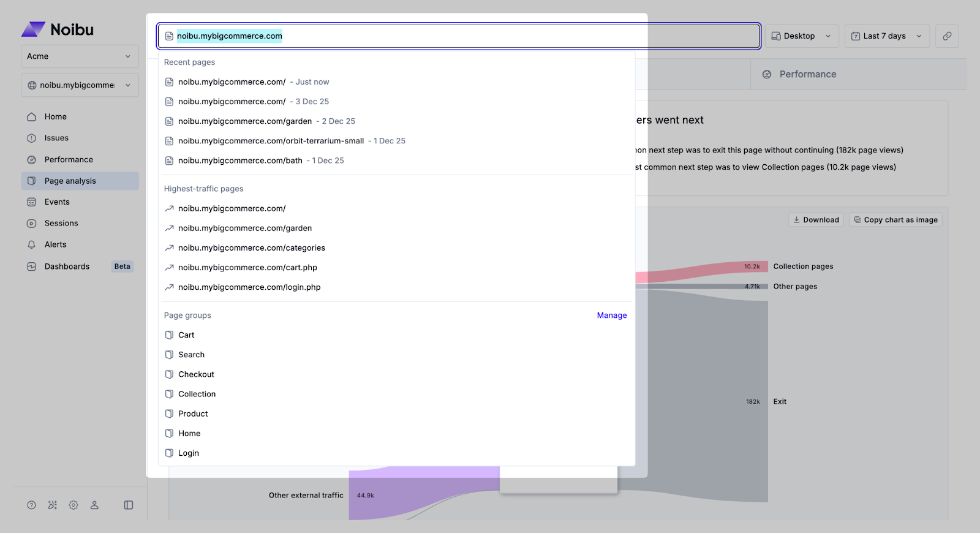Choose the /categories highest-traffic page
This screenshot has width=980, height=533.
[x=397, y=248]
